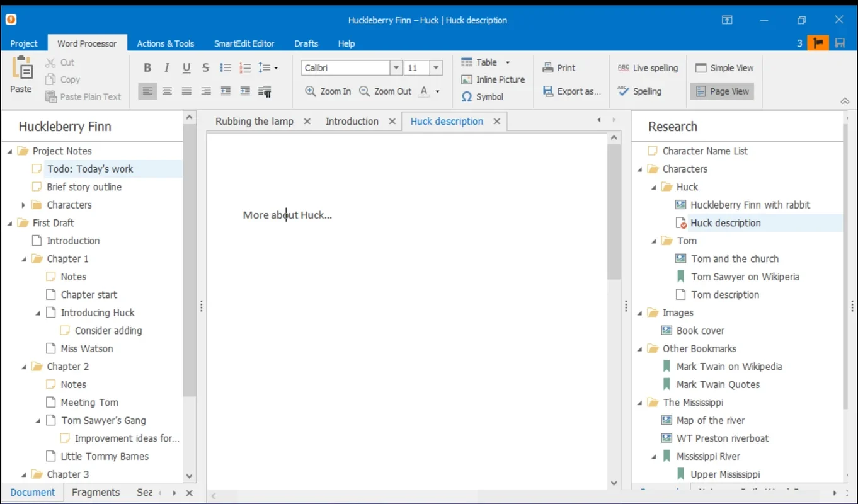Viewport: 858px width, 504px height.
Task: Open Mark Twain Quotes bookmark
Action: [x=718, y=384]
